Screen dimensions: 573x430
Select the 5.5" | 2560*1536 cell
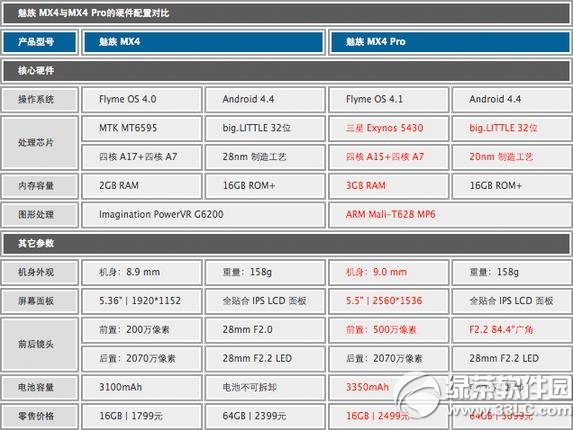pos(389,301)
